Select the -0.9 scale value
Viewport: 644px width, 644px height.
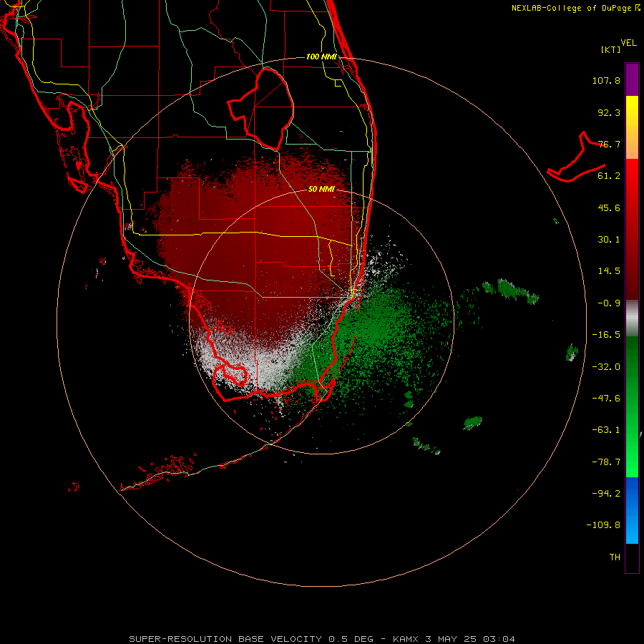coord(609,303)
